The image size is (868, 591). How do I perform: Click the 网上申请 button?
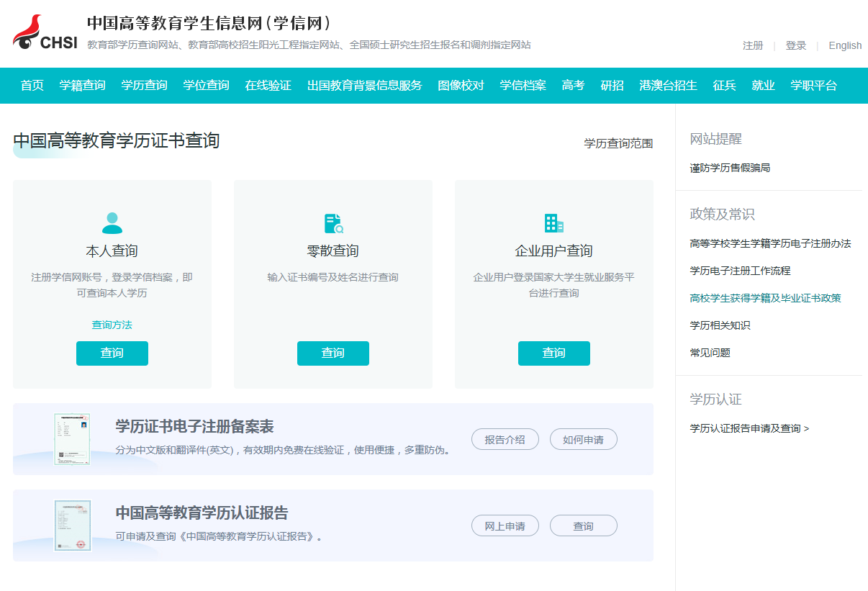coord(505,526)
